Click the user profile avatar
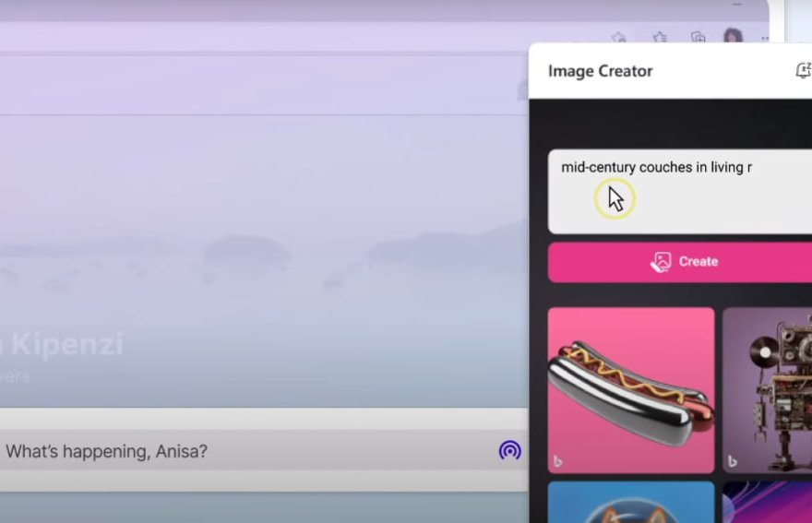 click(733, 37)
